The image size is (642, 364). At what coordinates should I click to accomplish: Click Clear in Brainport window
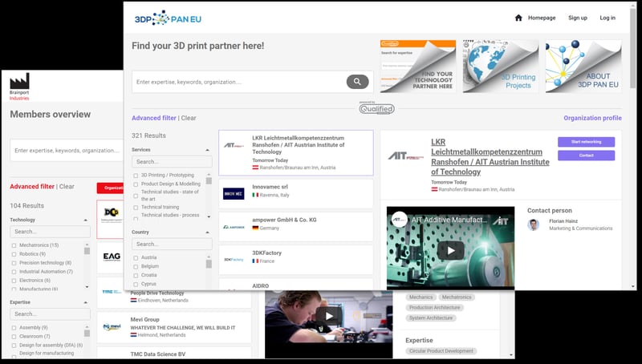(67, 186)
